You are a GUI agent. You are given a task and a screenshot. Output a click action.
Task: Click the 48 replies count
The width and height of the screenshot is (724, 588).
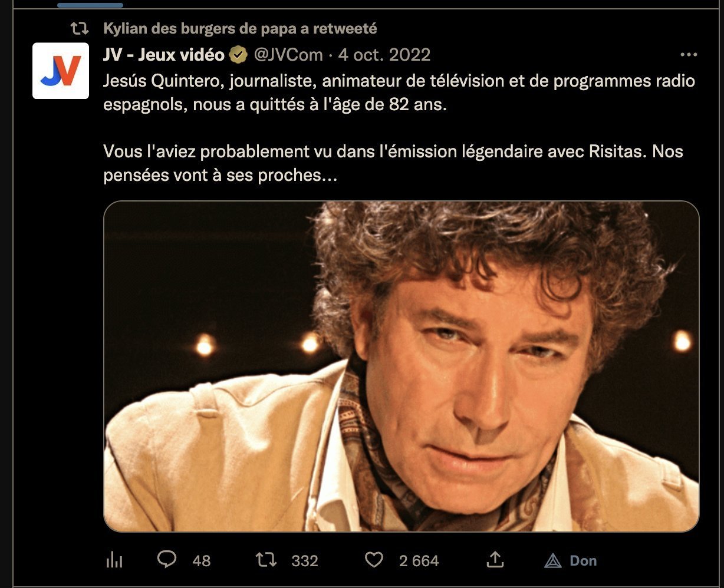(202, 560)
